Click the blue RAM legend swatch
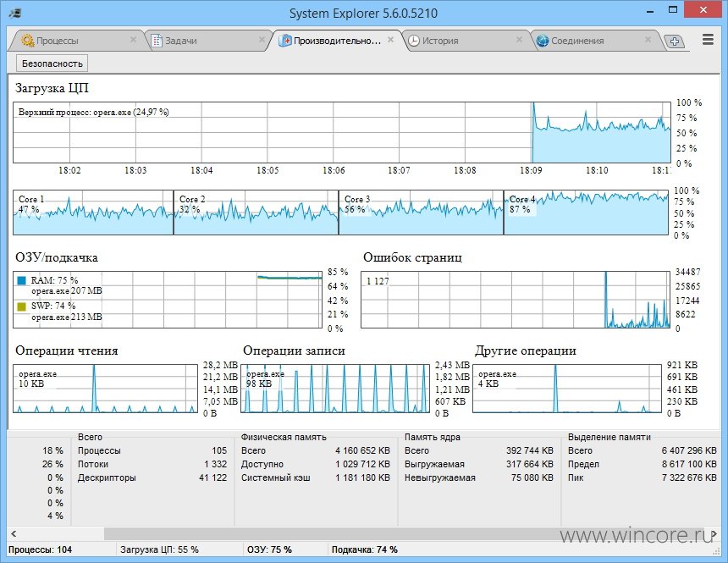Screen dimensions: 728x563 21,280
